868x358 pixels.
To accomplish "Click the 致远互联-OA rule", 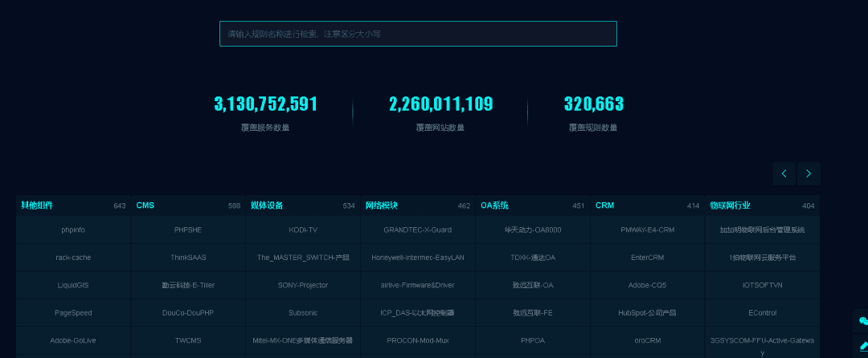I will [533, 285].
